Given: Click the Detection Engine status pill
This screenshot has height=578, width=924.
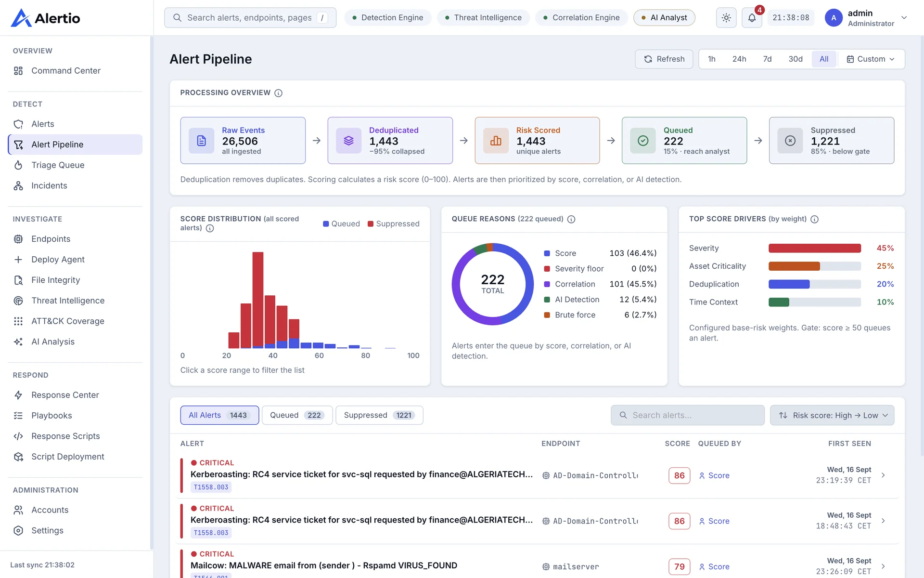Looking at the screenshot, I should pos(387,18).
